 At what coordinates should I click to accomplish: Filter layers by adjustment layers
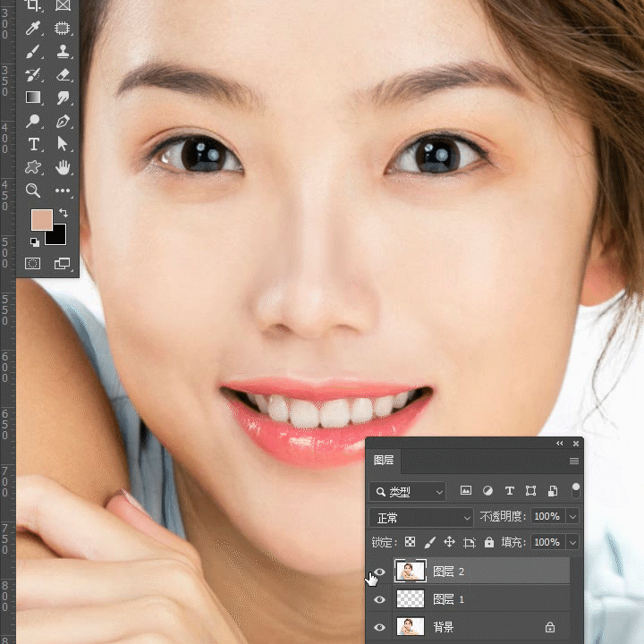coord(487,490)
